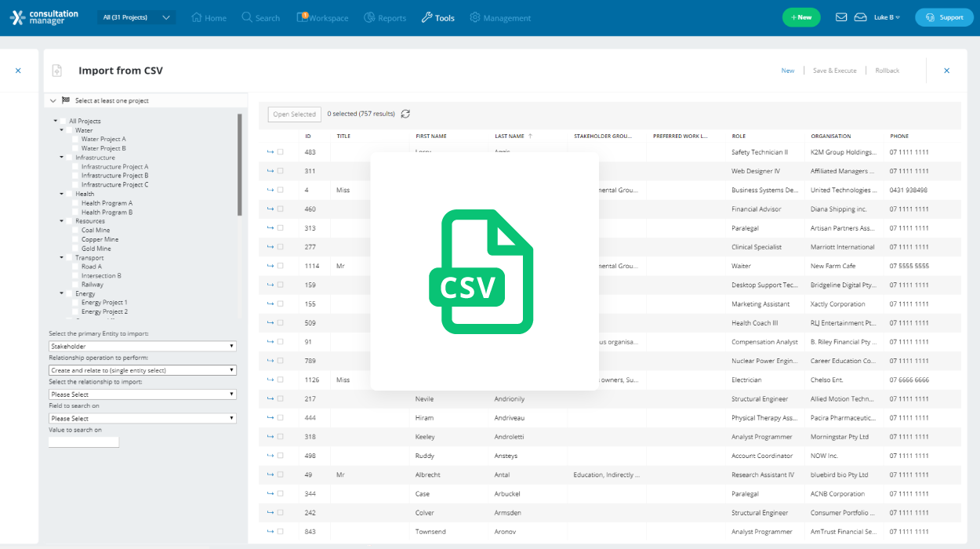The image size is (980, 549).
Task: Click the open-record arrow for ID 1114
Action: tap(270, 266)
